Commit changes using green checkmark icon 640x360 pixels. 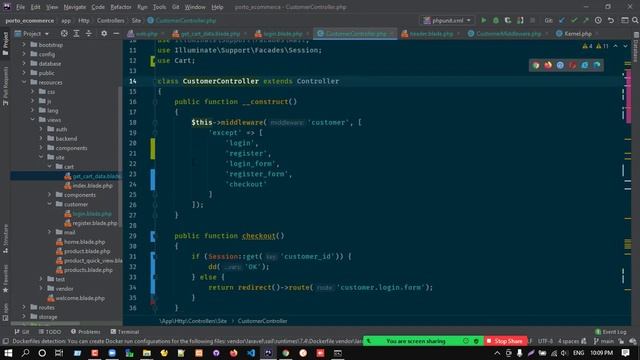click(x=574, y=20)
